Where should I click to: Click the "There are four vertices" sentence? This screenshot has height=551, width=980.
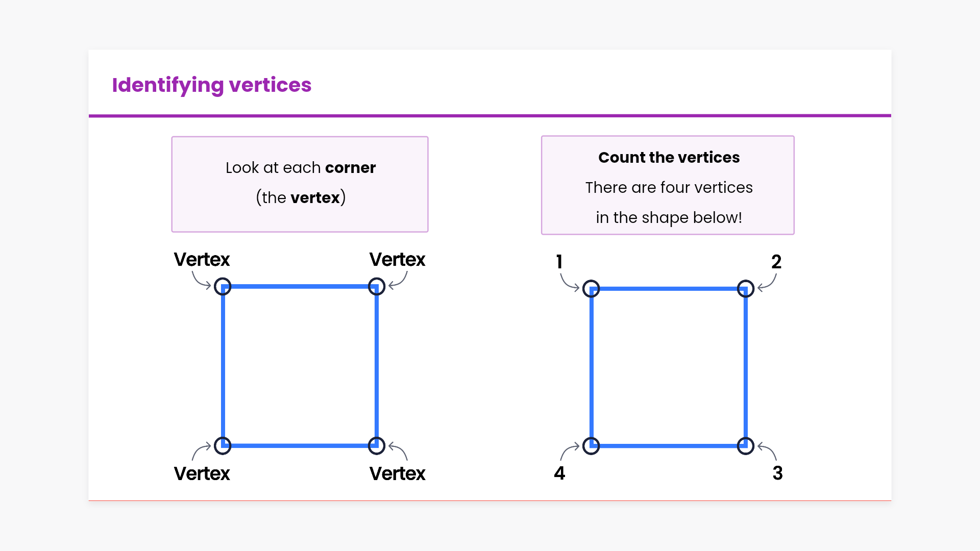coord(669,188)
